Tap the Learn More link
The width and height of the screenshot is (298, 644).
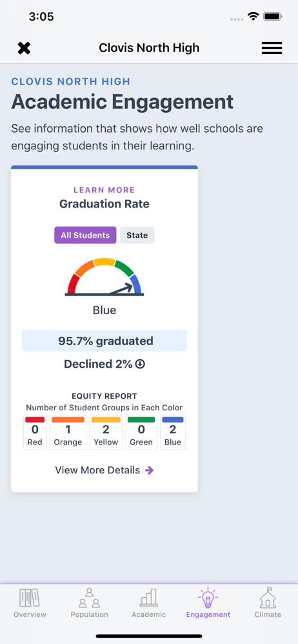104,190
